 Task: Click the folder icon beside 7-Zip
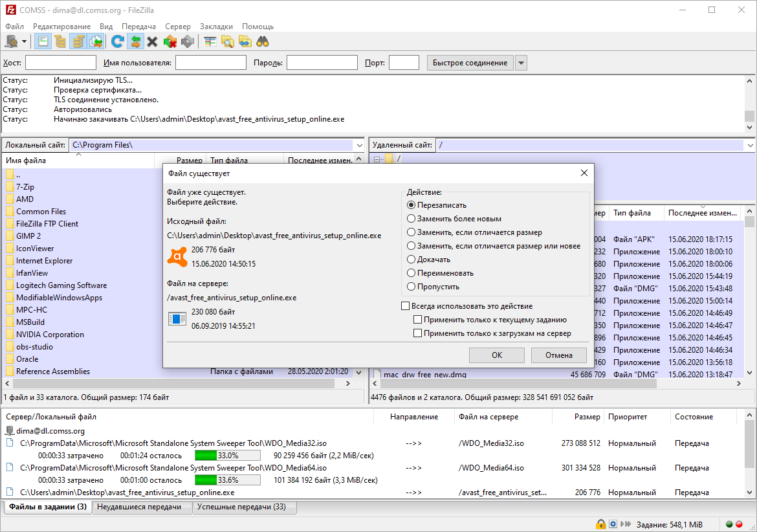click(10, 187)
